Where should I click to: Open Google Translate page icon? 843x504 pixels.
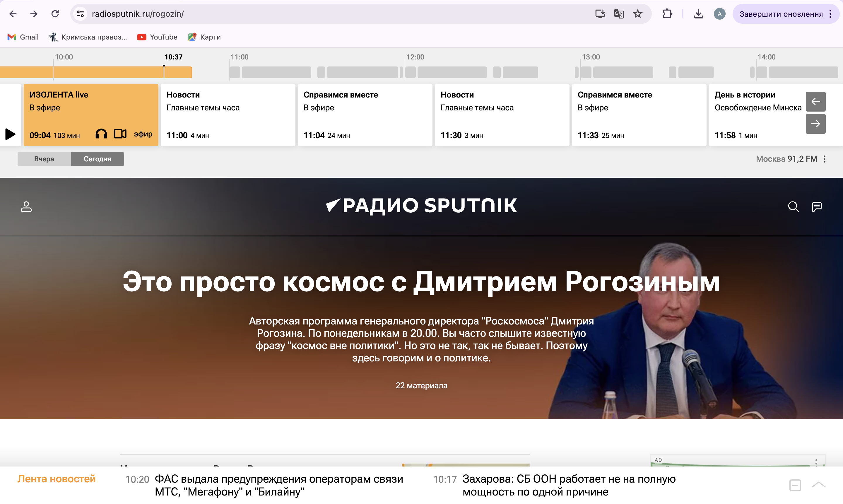tap(619, 14)
